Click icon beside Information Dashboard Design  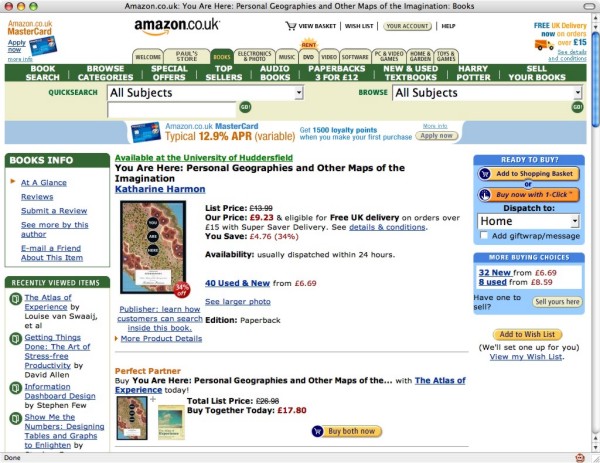coord(15,387)
